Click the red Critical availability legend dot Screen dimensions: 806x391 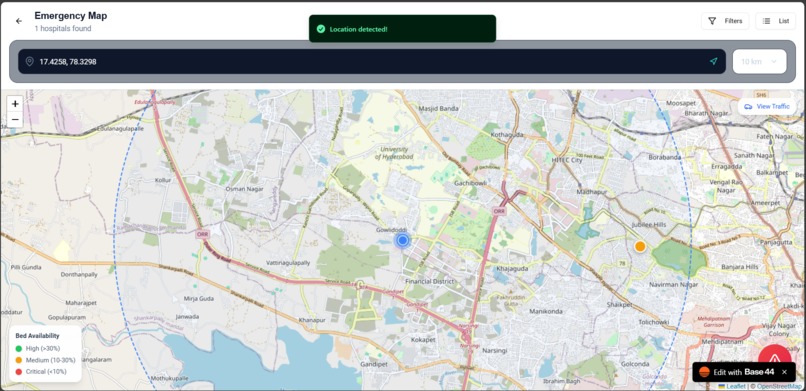(19, 371)
